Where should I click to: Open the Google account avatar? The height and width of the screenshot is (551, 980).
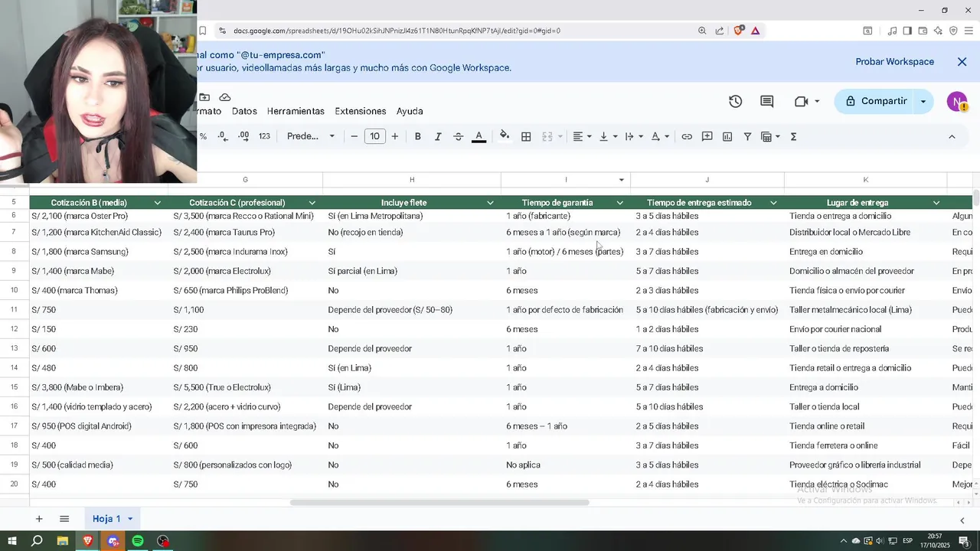click(x=957, y=101)
